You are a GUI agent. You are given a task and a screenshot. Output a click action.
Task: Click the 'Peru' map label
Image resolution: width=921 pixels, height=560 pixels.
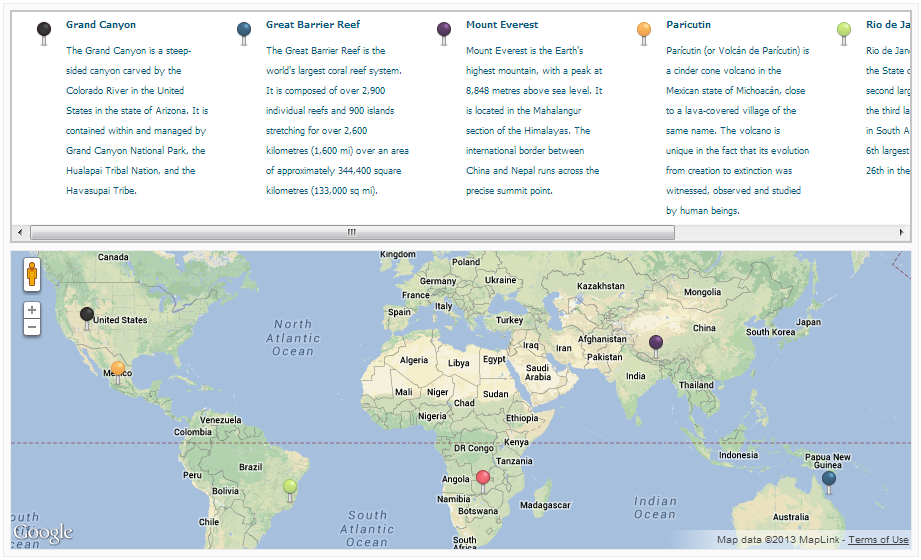[192, 475]
